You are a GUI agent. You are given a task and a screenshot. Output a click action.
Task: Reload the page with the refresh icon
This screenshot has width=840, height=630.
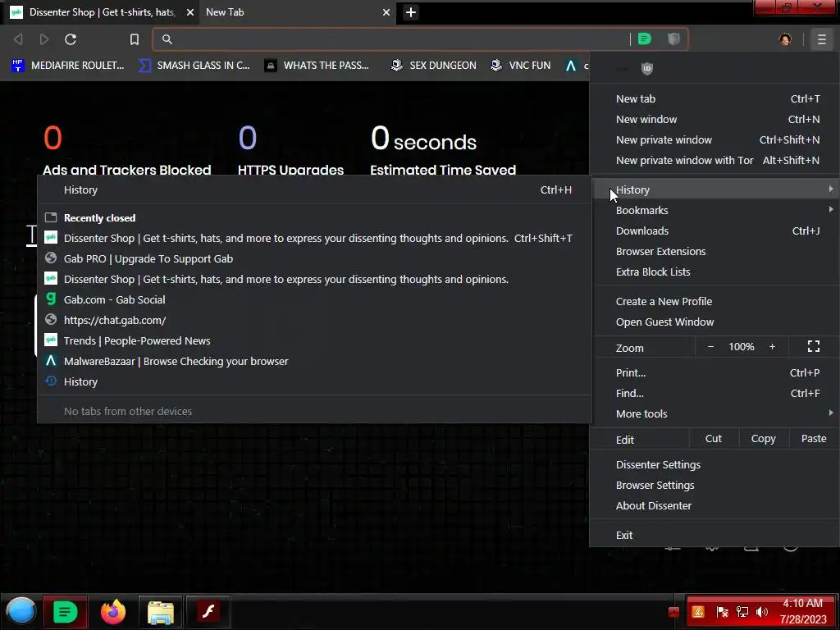(x=71, y=39)
